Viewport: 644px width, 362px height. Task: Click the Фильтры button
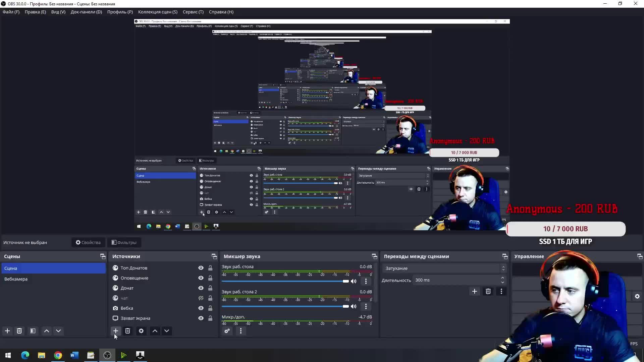(124, 242)
